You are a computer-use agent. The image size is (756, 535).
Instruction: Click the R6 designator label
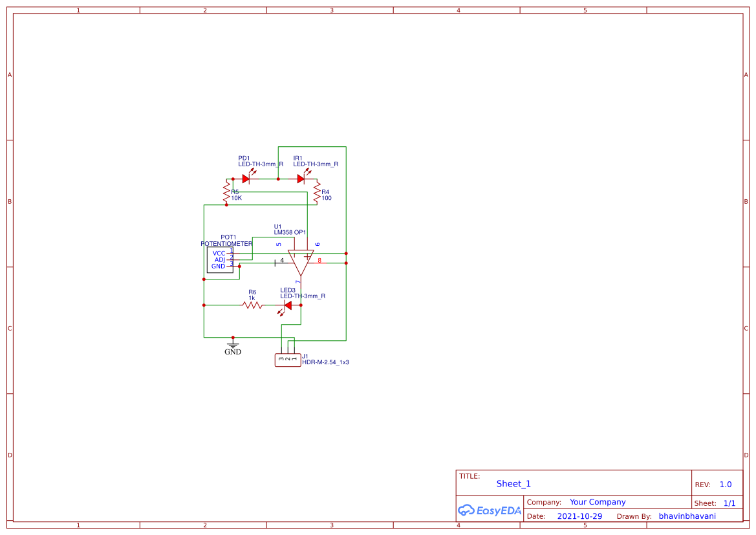click(x=252, y=292)
